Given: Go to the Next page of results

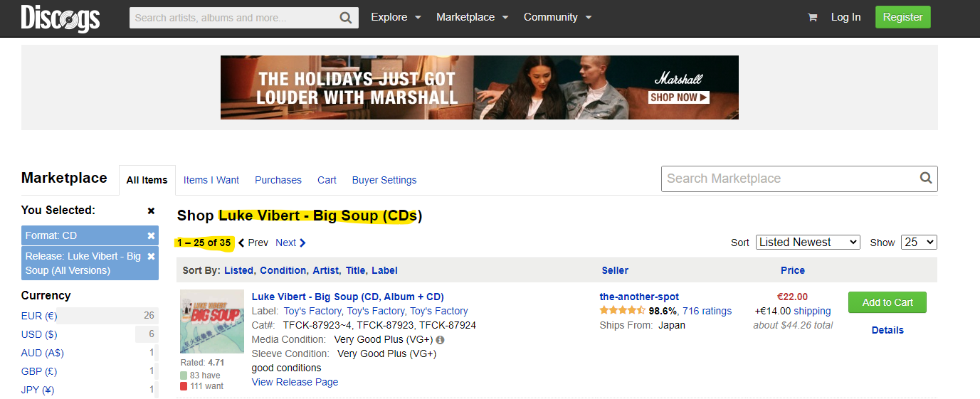Looking at the screenshot, I should [x=290, y=243].
